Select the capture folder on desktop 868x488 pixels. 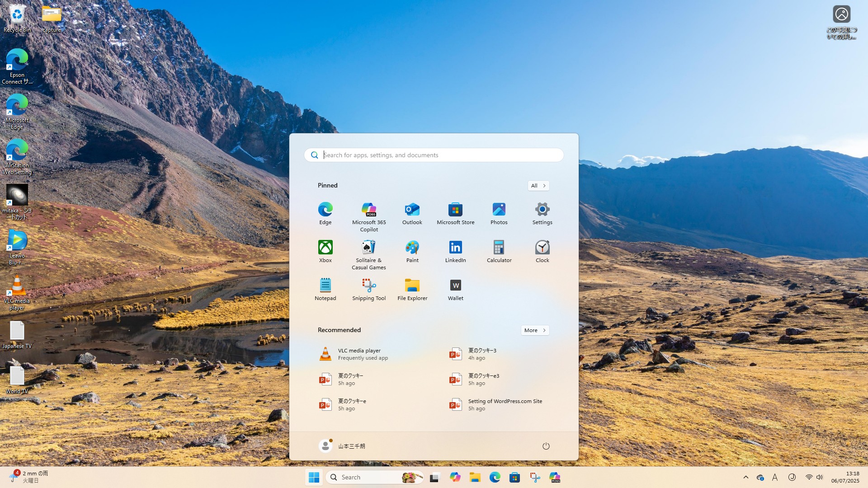point(52,19)
